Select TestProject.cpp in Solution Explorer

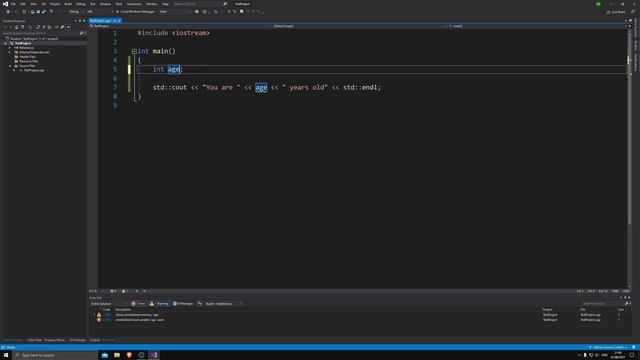pyautogui.click(x=33, y=70)
